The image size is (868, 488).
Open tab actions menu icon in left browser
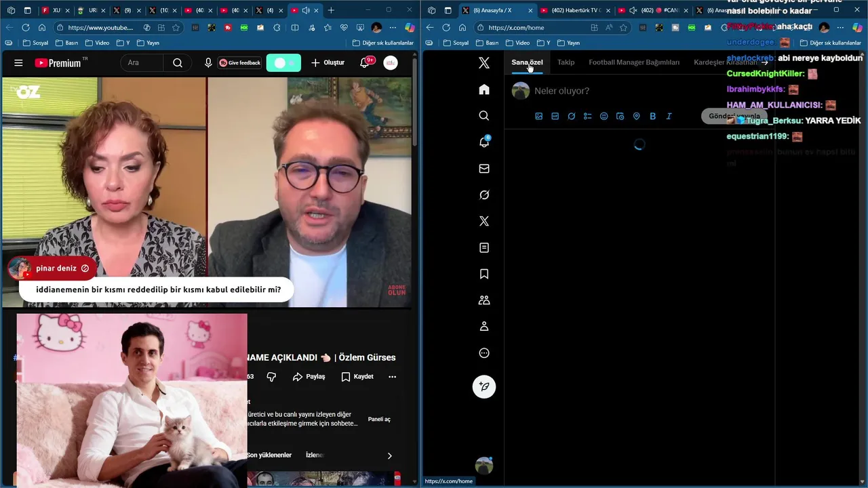pos(27,10)
